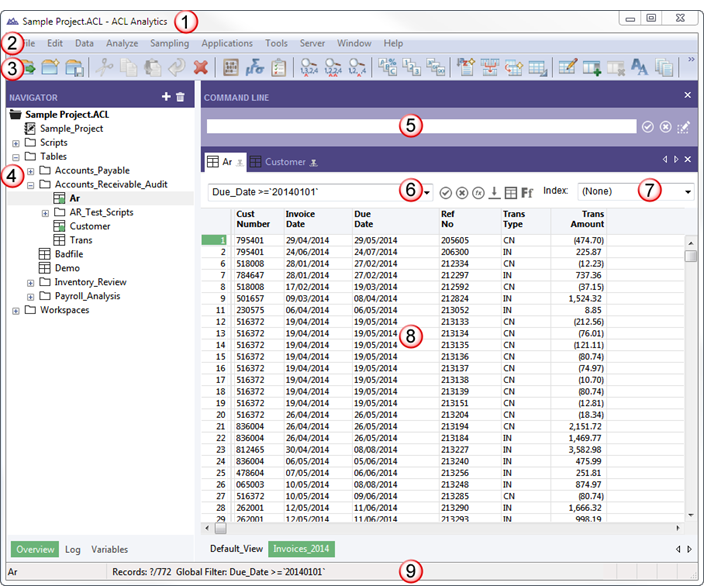Viewport: 704px width, 586px height.
Task: Open the Index dropdown list
Action: coord(688,191)
